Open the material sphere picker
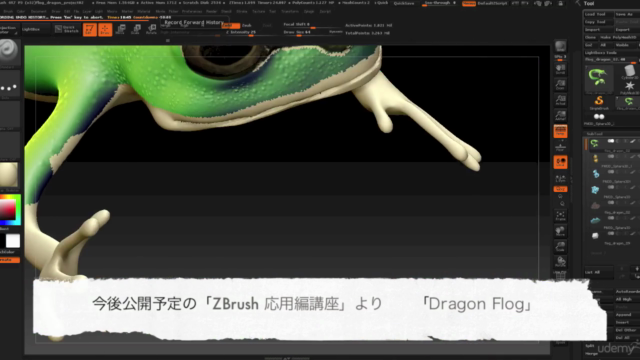This screenshot has height=360, width=640. click(x=9, y=174)
